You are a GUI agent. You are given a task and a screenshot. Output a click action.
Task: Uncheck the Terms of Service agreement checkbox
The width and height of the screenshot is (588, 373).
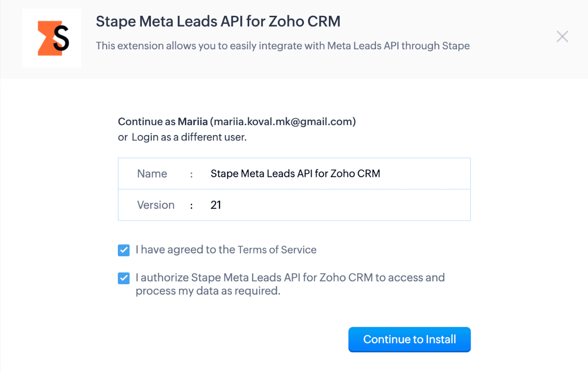(x=124, y=250)
